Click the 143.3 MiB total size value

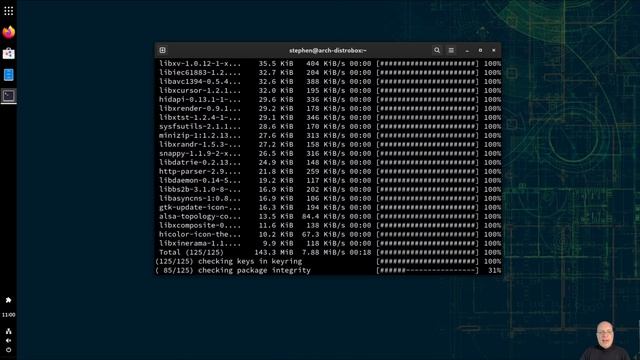tap(273, 252)
